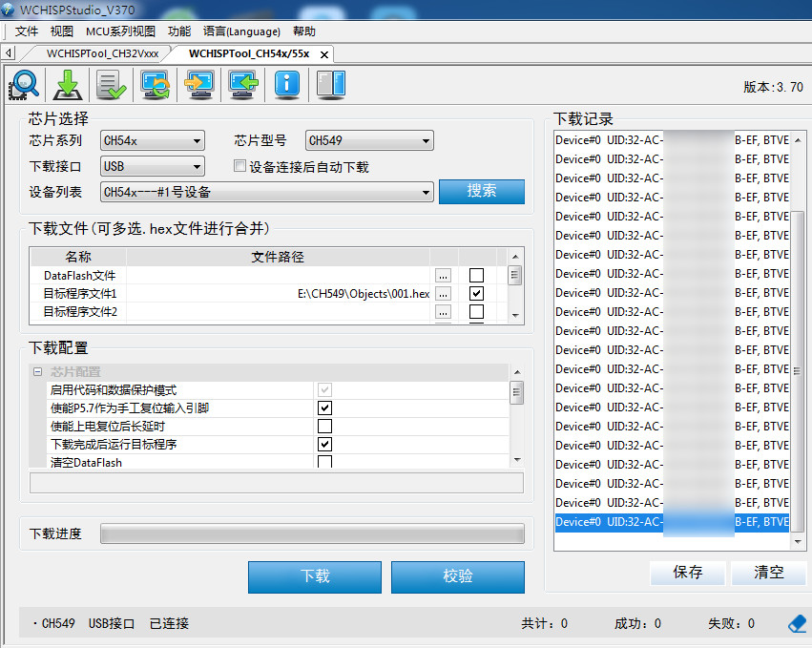The image size is (812, 648).
Task: Collapse the 芯片配置 tree group
Action: [37, 372]
